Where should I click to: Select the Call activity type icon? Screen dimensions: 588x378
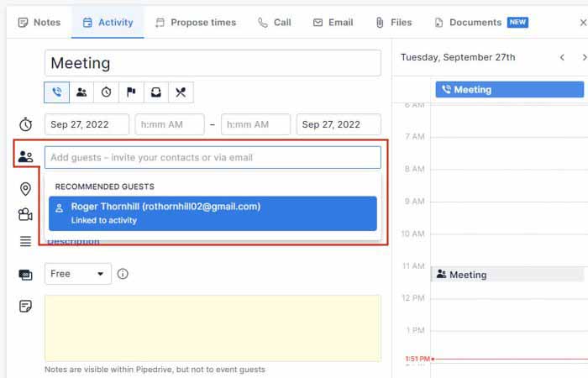coord(57,92)
